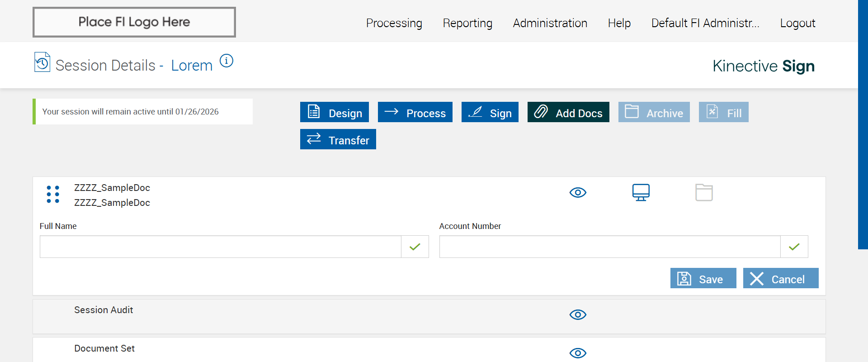
Task: Click the Add Docs paperclip button
Action: click(568, 112)
